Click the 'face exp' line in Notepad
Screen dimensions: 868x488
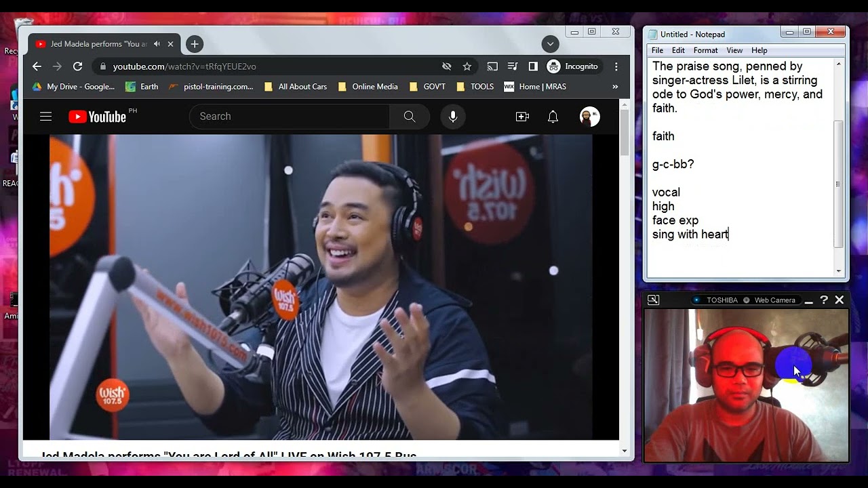coord(675,220)
